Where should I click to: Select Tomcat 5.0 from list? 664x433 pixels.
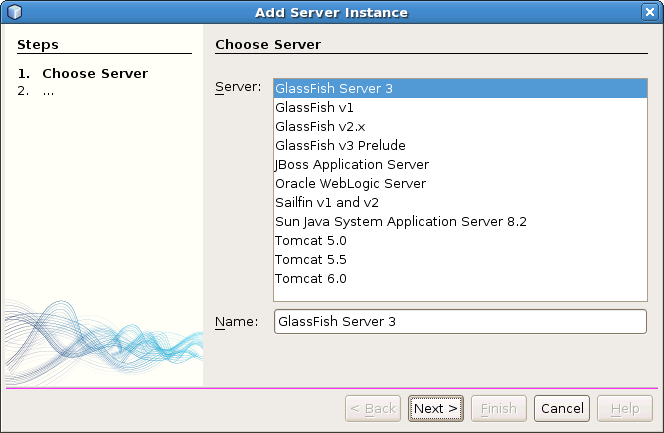click(311, 240)
